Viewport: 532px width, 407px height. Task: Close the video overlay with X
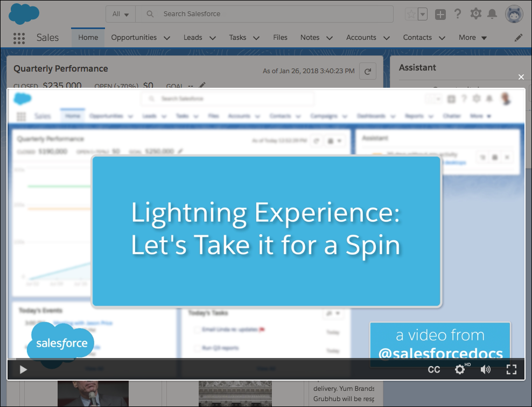pyautogui.click(x=521, y=77)
